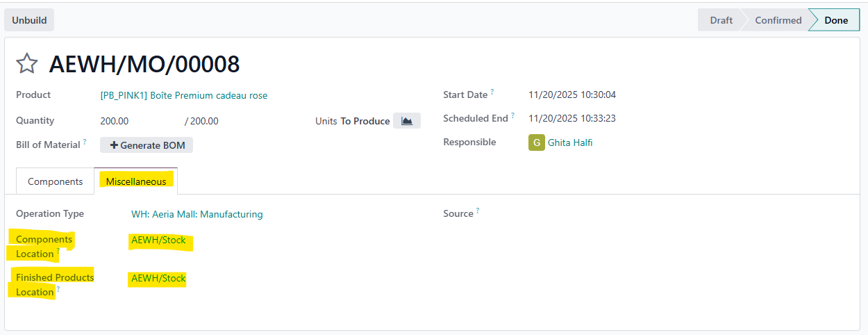Viewport: 868px width, 335px height.
Task: Open the WH: Aeria Mall: Manufacturing link
Action: coord(197,214)
